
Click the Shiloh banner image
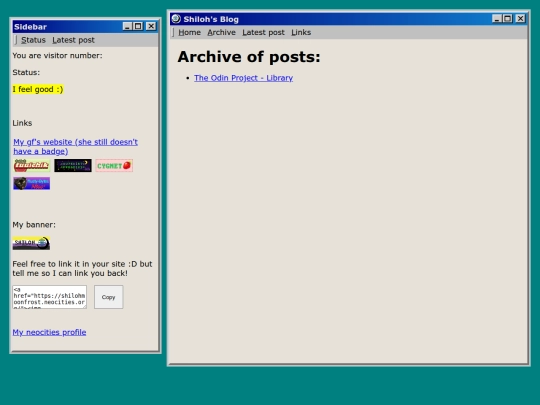click(31, 243)
